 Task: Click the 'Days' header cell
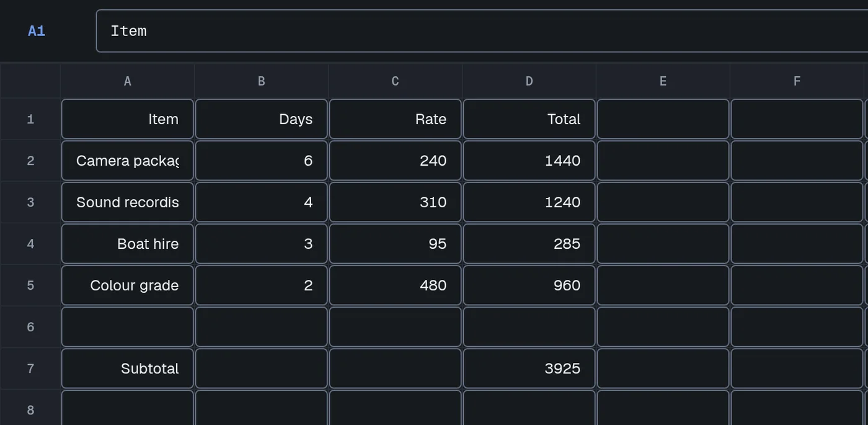[x=262, y=119]
